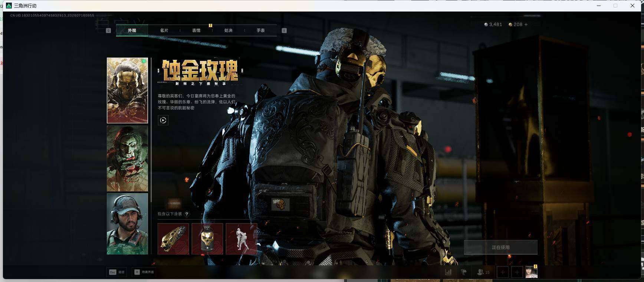
Task: Click the H hide interface button
Action: (x=144, y=272)
